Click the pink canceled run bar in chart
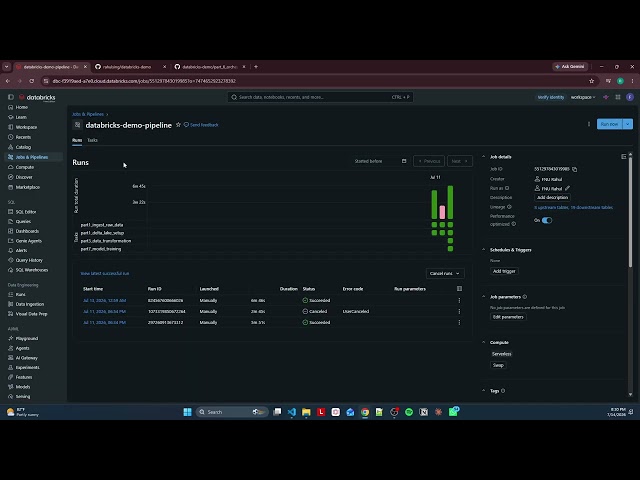Screen dimensions: 640x480 [442, 212]
